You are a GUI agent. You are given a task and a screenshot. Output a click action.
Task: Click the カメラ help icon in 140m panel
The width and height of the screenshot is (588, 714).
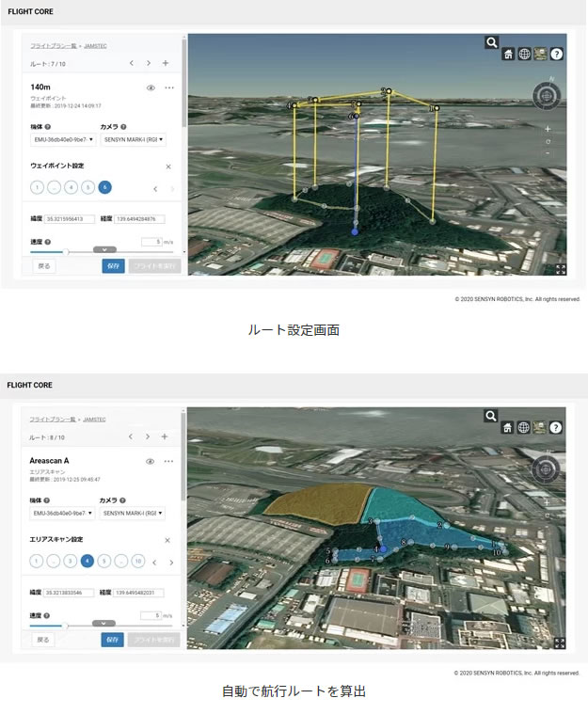pos(123,127)
